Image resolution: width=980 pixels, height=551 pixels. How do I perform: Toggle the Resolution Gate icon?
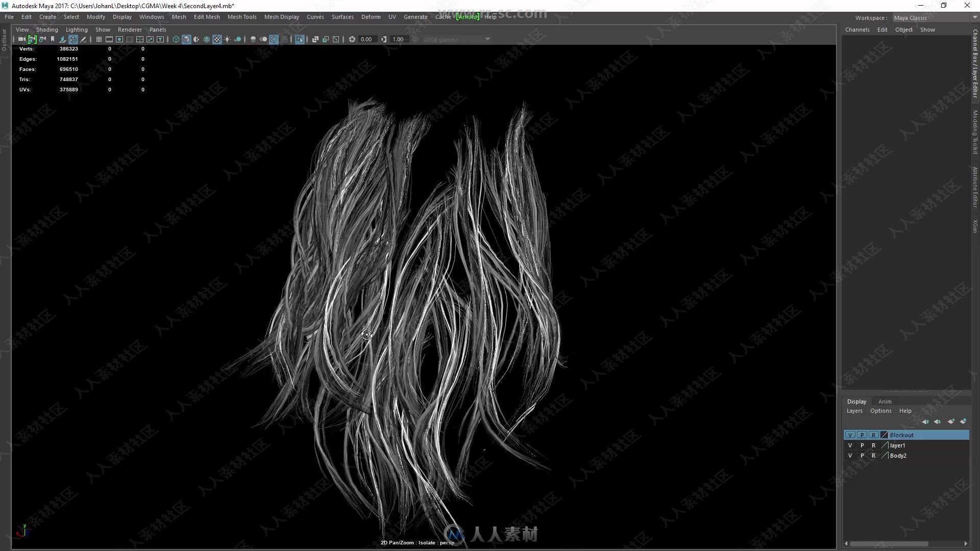click(119, 39)
